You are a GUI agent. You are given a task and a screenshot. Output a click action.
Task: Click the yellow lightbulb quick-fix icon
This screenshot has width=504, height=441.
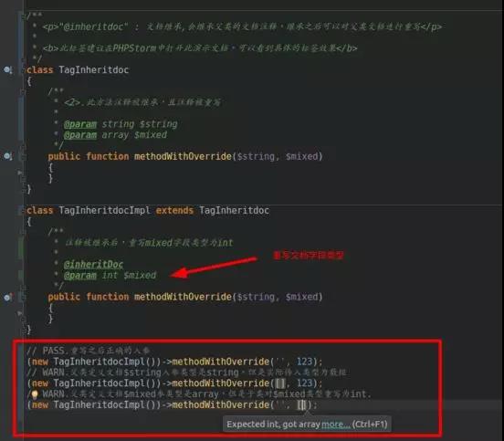pyautogui.click(x=35, y=394)
